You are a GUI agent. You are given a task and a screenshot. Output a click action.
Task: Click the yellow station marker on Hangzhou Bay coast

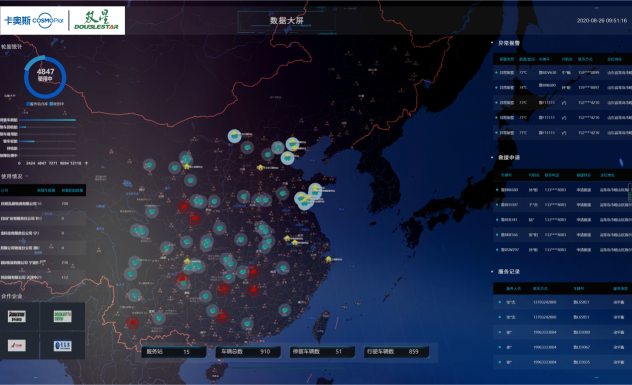tap(328, 259)
